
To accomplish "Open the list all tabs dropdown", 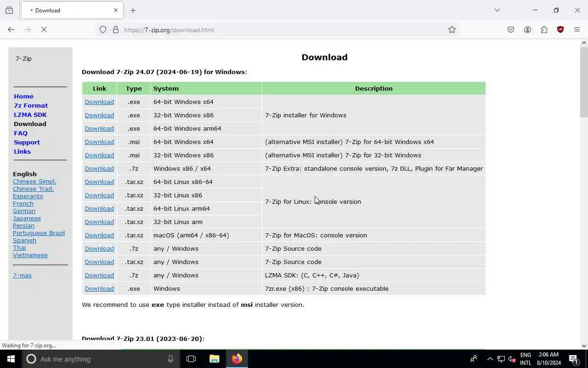I will [x=497, y=10].
